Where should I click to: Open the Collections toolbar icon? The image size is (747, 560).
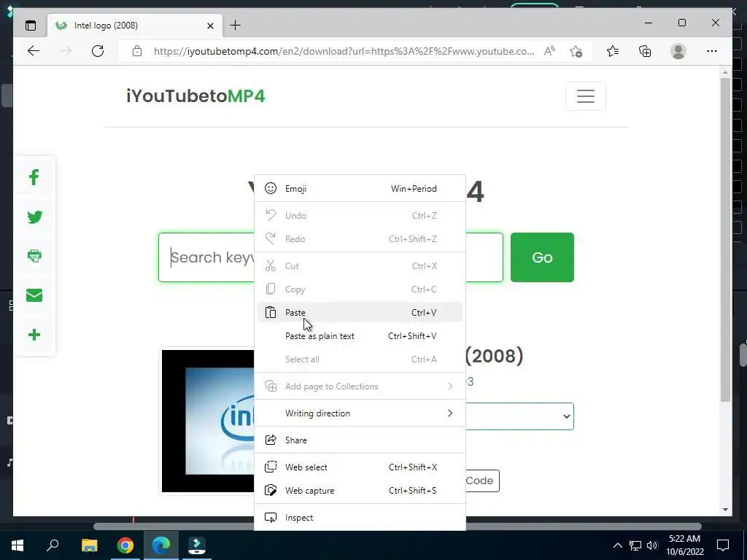[x=645, y=51]
